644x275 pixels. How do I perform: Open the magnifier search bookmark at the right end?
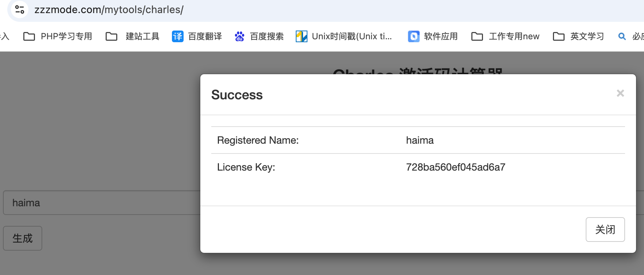pos(631,36)
